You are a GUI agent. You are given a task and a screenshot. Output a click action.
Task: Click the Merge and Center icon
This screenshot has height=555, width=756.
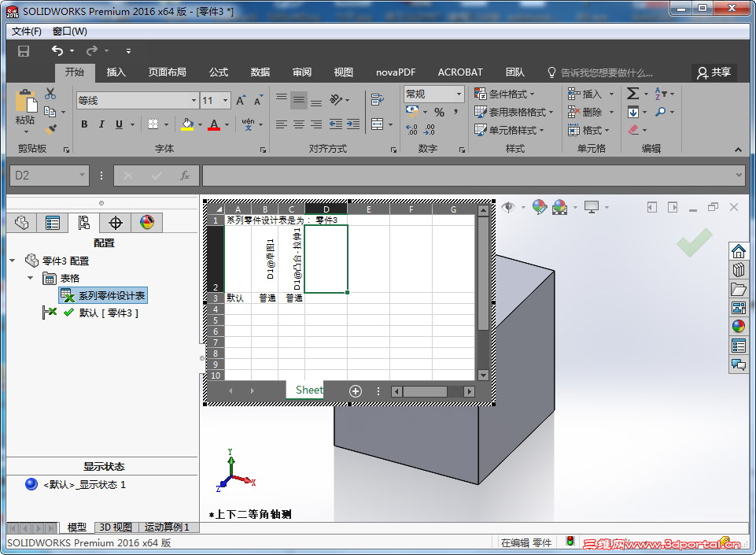(377, 124)
